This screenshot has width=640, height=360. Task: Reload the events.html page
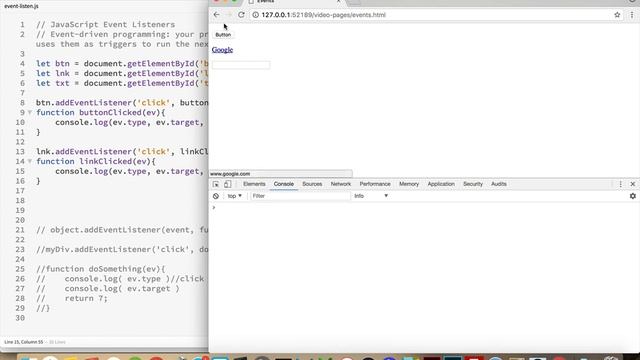click(x=241, y=15)
